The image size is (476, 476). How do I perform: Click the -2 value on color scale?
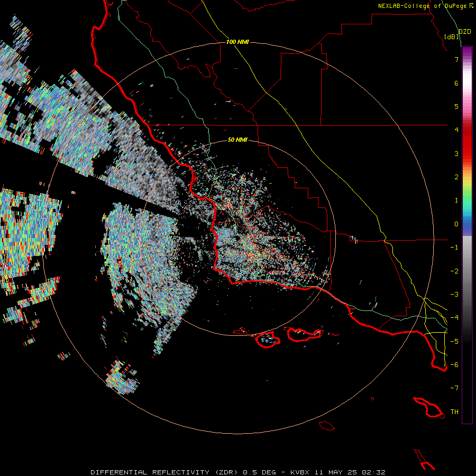pos(454,271)
